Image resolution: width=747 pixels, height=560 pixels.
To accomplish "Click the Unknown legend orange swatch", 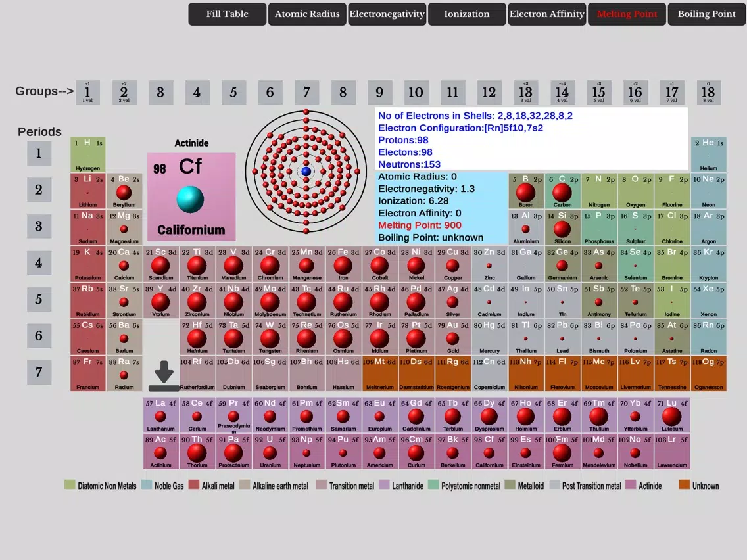I will [684, 485].
